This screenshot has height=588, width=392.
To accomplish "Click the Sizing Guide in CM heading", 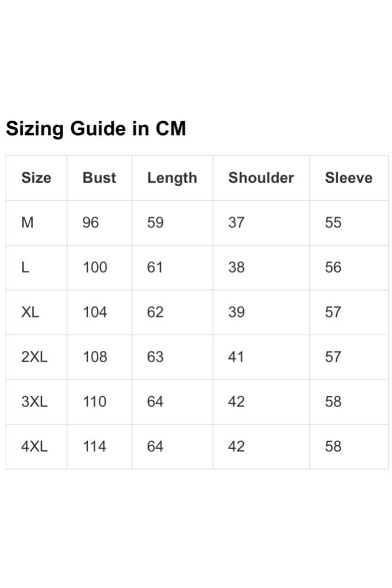I will pyautogui.click(x=96, y=129).
